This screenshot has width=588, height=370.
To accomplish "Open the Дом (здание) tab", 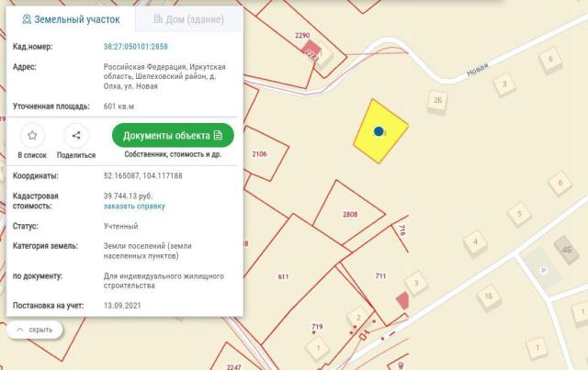I will (189, 19).
